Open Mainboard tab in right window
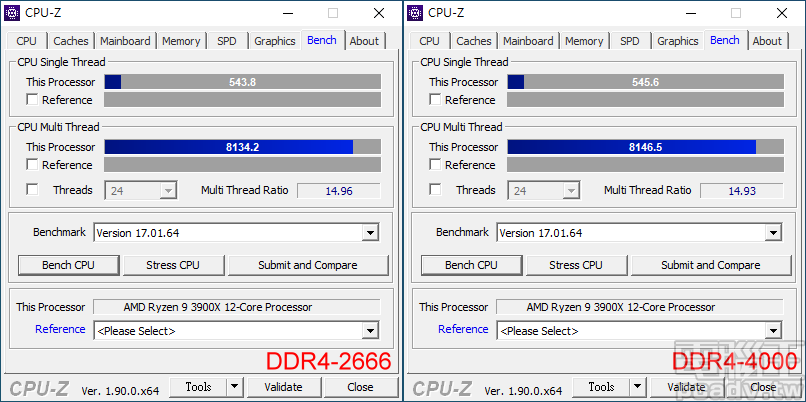This screenshot has width=806, height=402. click(x=528, y=41)
